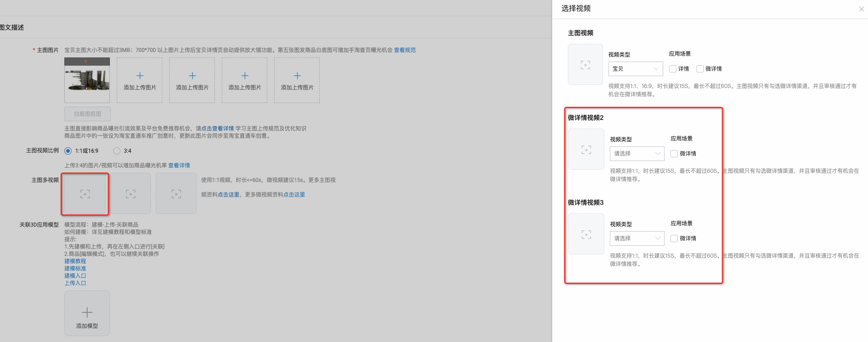Click the fourth 添加上传图片 slot
The height and width of the screenshot is (342, 868).
(x=297, y=80)
